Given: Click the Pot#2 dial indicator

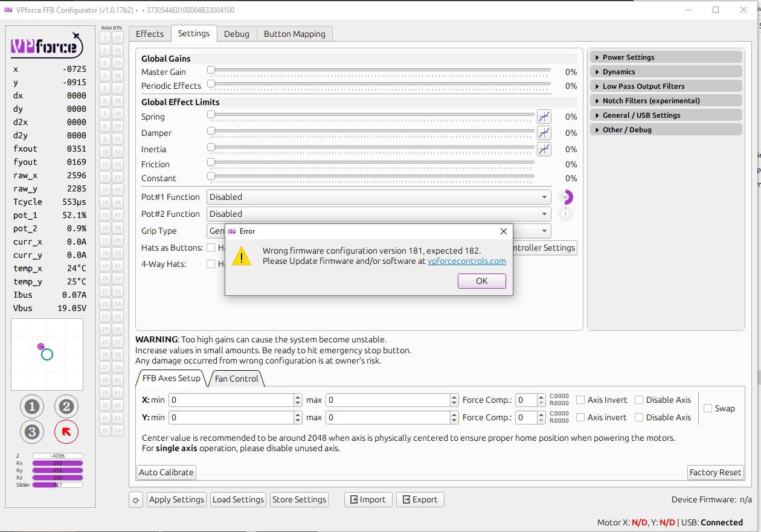Looking at the screenshot, I should click(565, 214).
